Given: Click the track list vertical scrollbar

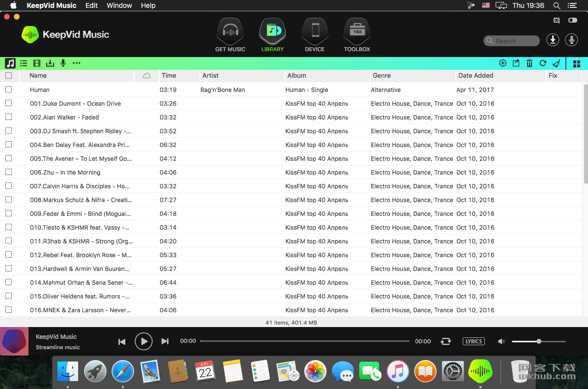Looking at the screenshot, I should point(586,134).
